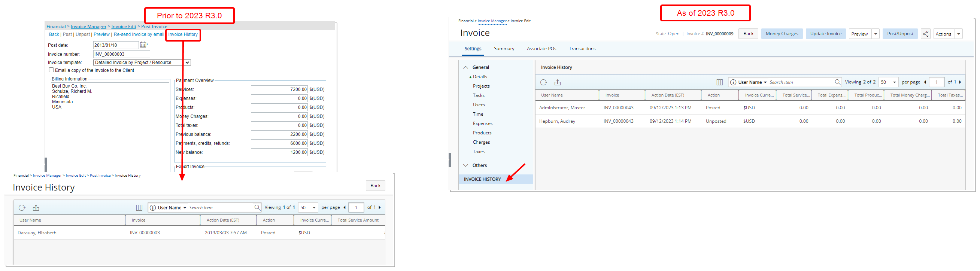Select Products under General
This screenshot has height=271, width=980.
pos(482,133)
